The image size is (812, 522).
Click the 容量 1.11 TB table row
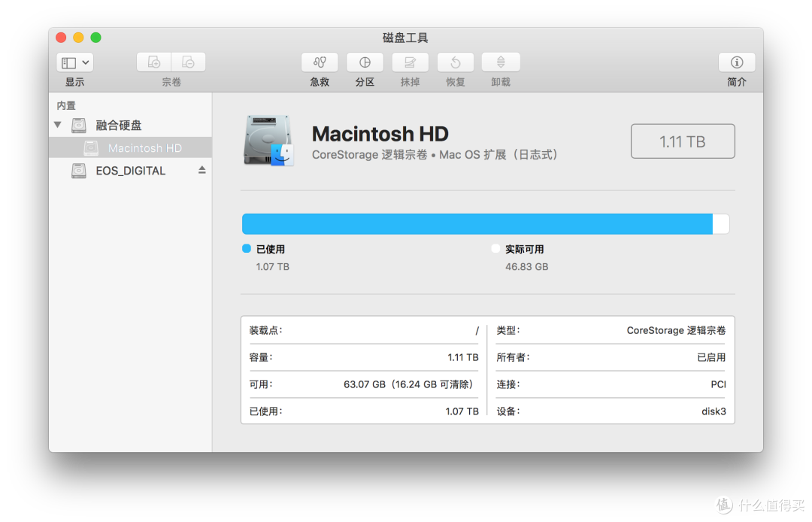(x=364, y=357)
